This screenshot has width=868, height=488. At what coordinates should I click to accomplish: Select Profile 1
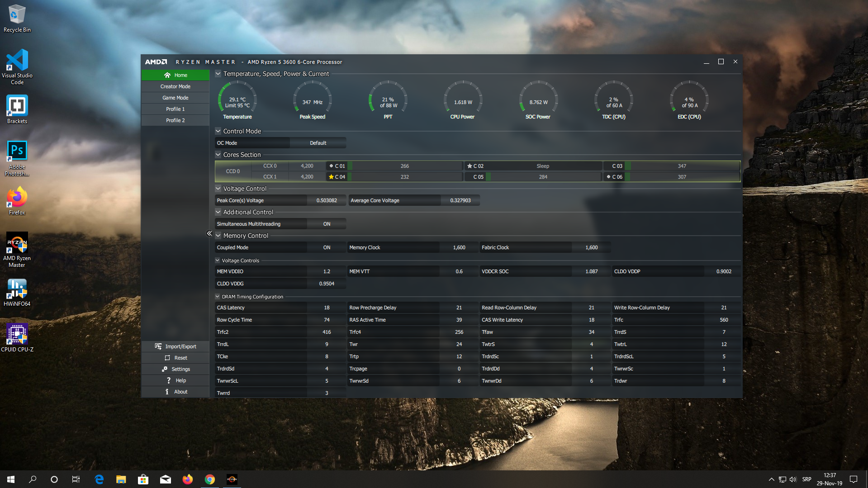coord(175,109)
